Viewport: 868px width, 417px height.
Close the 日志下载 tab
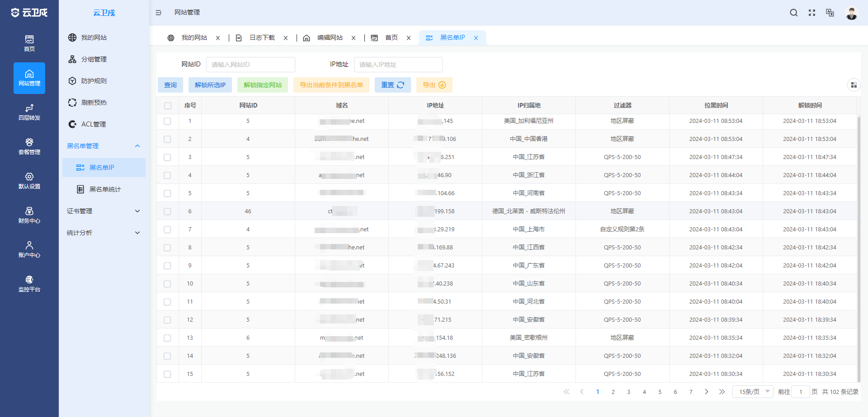tap(286, 38)
